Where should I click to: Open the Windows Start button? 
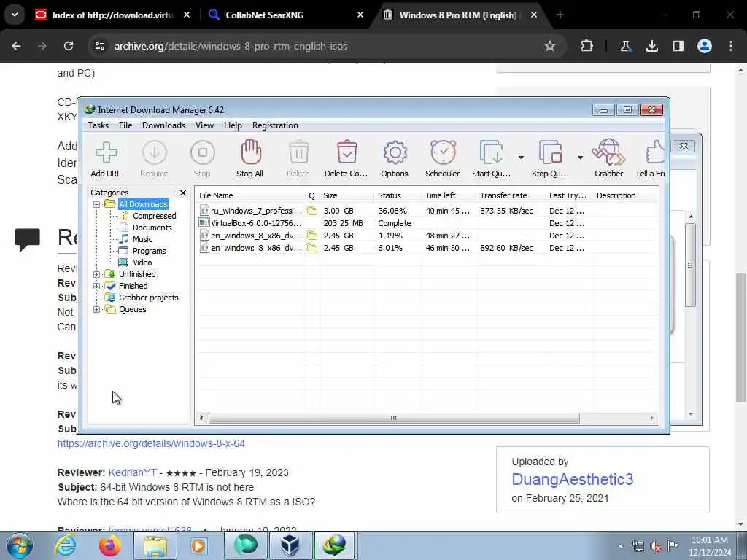point(19,545)
